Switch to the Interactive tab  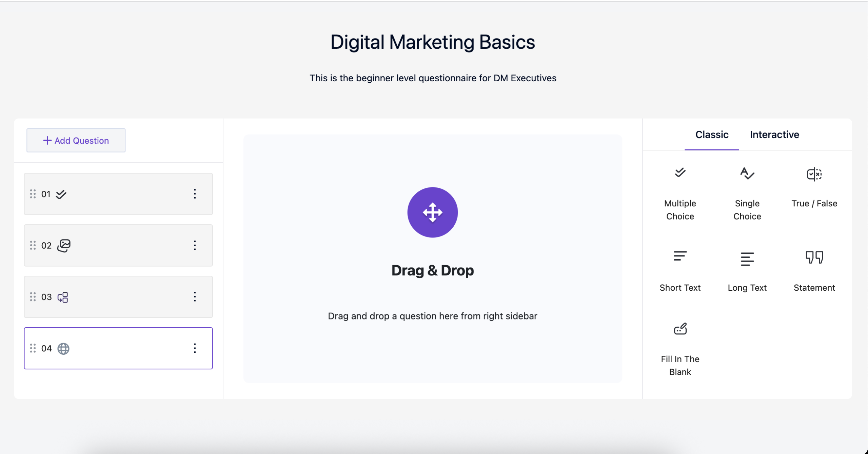(774, 135)
